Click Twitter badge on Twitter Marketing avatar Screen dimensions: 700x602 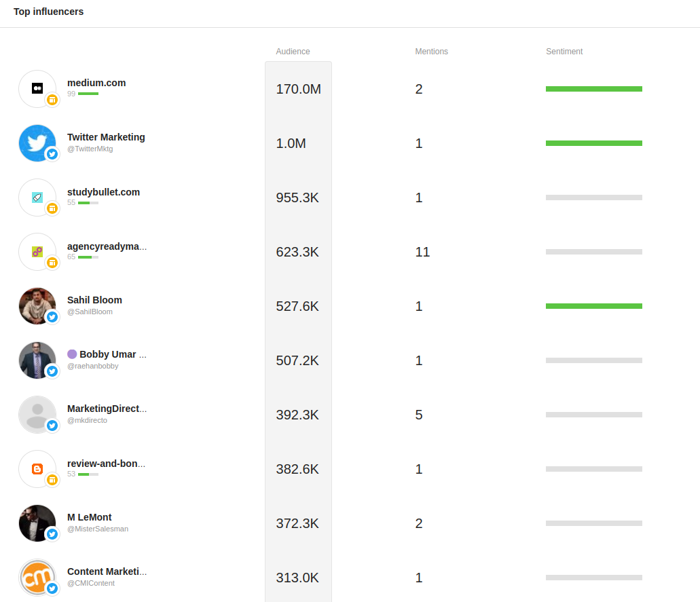click(52, 154)
